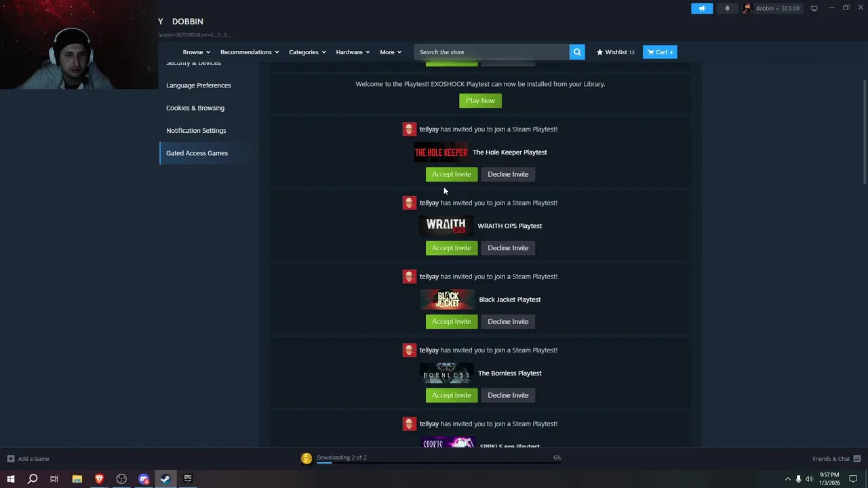The width and height of the screenshot is (868, 488).
Task: Open Cookies & Browsing settings
Action: [x=195, y=108]
